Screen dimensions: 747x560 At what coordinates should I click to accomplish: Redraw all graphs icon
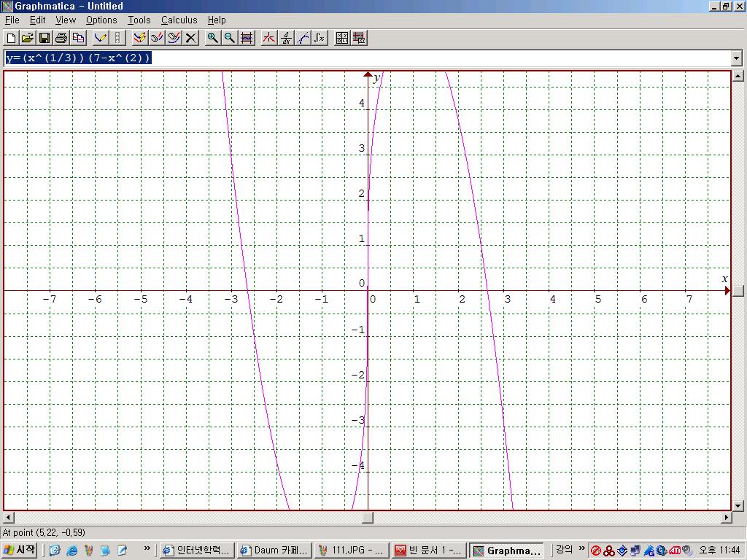pos(139,38)
